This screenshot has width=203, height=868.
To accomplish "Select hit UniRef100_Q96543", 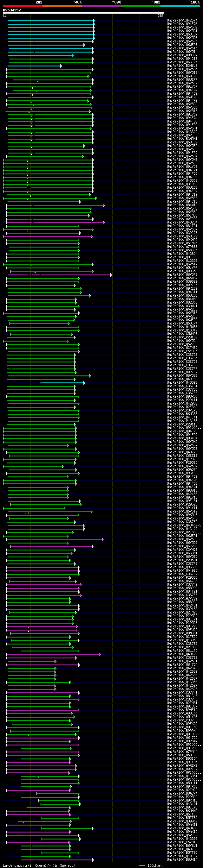I will point(182,515).
